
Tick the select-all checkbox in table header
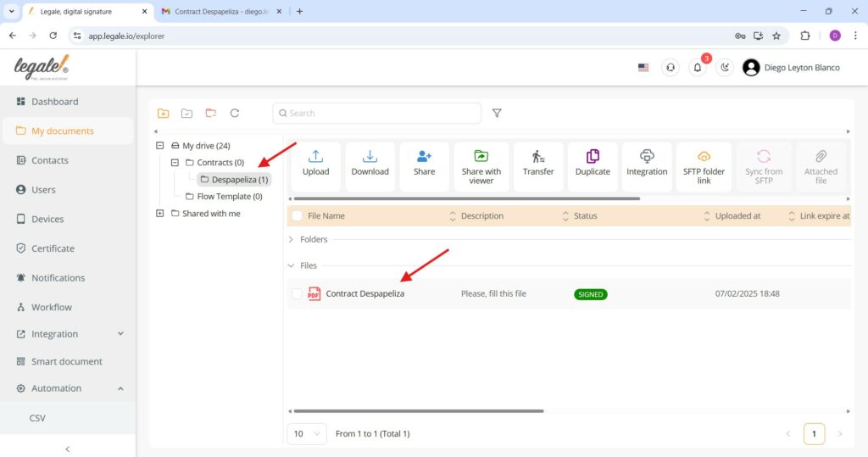[298, 215]
